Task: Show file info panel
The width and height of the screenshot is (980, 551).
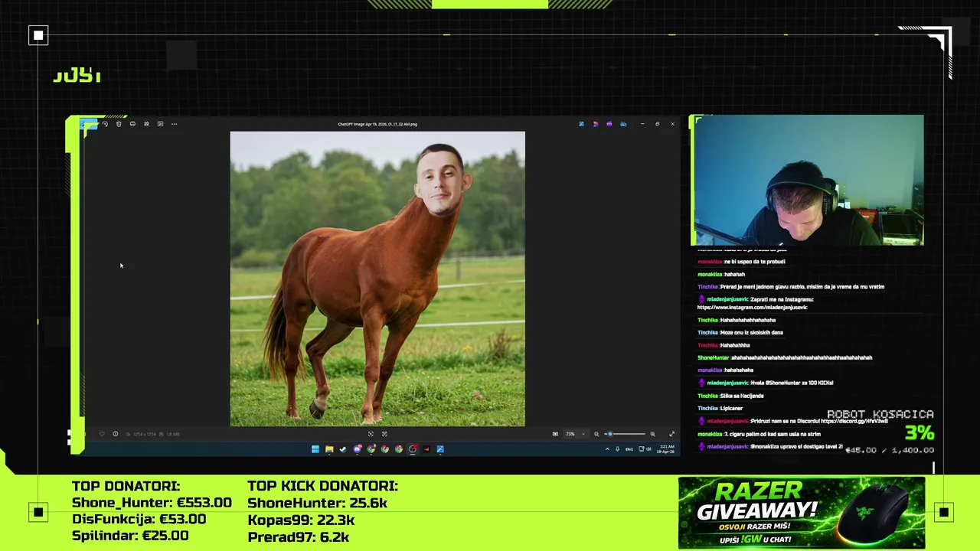Action: pos(116,434)
